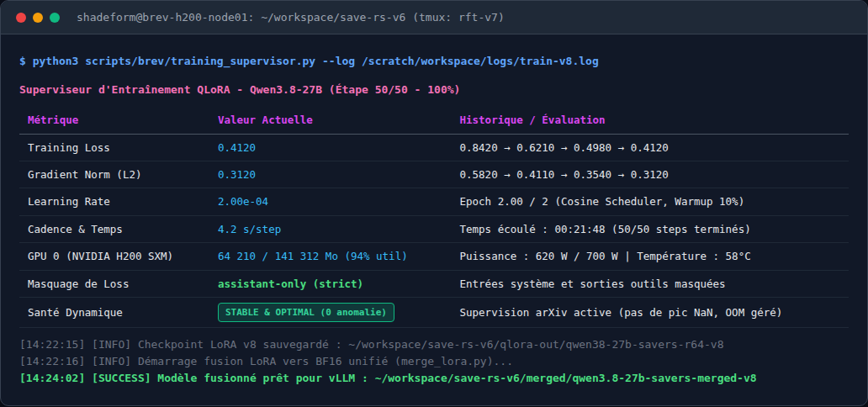Click the Cadence & Temps label
This screenshot has width=868, height=407.
pyautogui.click(x=76, y=230)
